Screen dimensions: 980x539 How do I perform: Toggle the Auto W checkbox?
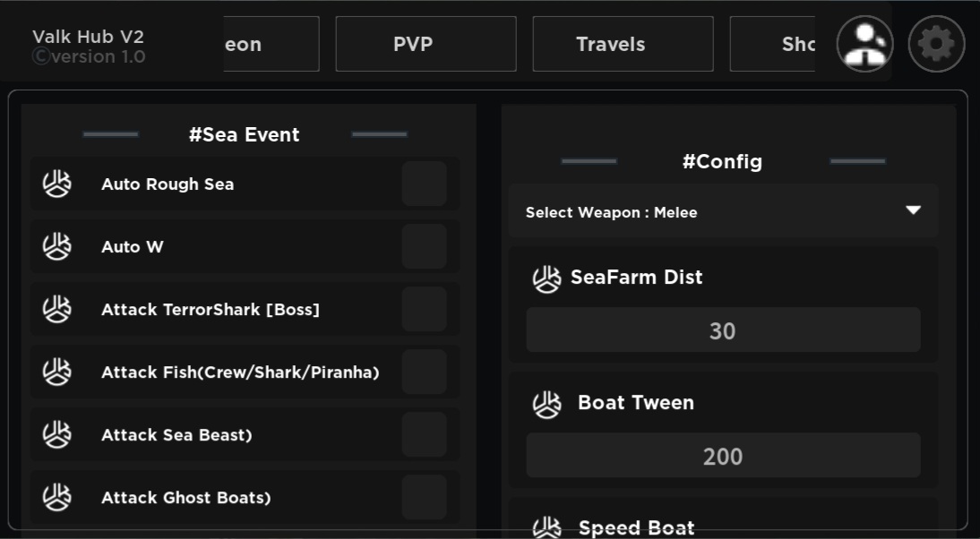(x=424, y=247)
